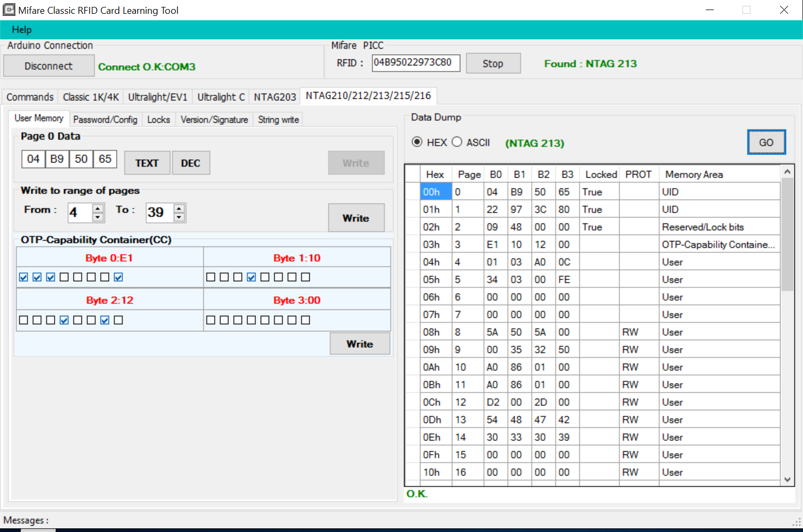Click the Page 0 byte field 65
803x532 pixels.
[105, 159]
